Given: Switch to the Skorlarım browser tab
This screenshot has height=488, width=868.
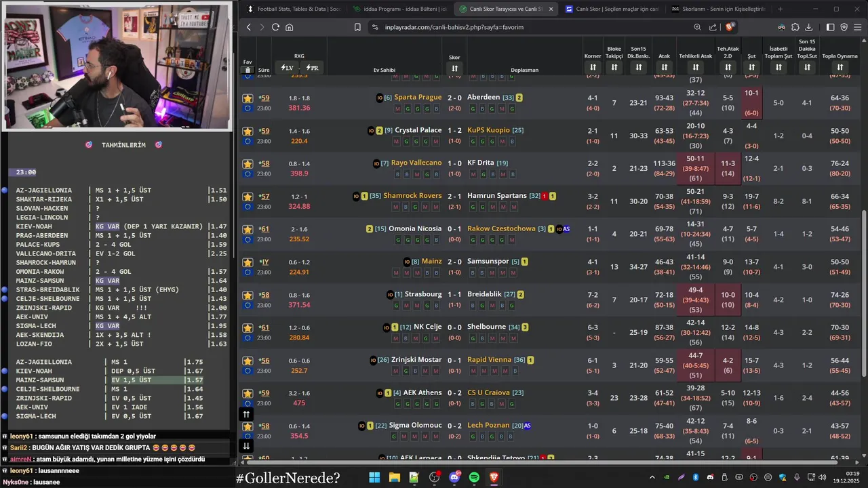Looking at the screenshot, I should tap(717, 9).
